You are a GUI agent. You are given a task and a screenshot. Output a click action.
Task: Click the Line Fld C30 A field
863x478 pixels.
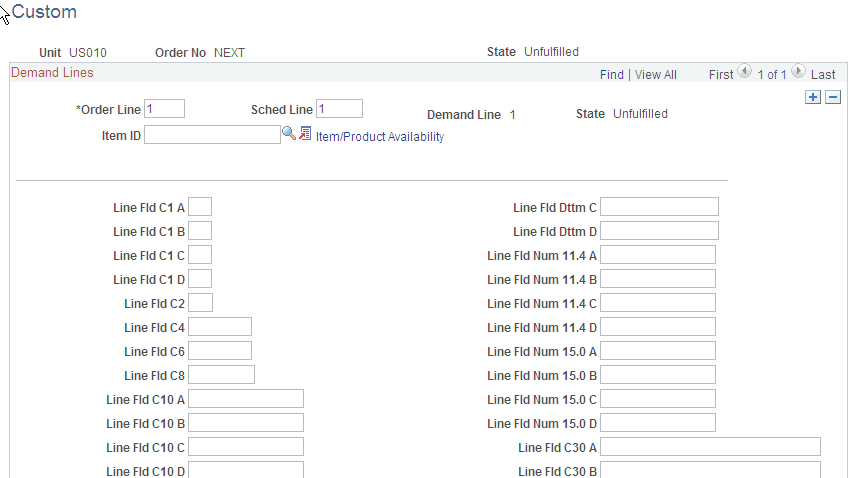coord(711,447)
